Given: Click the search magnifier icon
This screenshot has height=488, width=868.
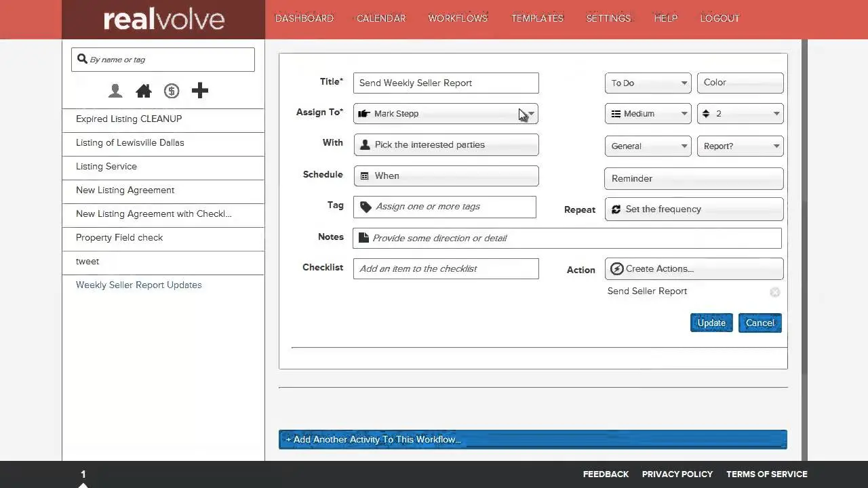Looking at the screenshot, I should pyautogui.click(x=82, y=59).
